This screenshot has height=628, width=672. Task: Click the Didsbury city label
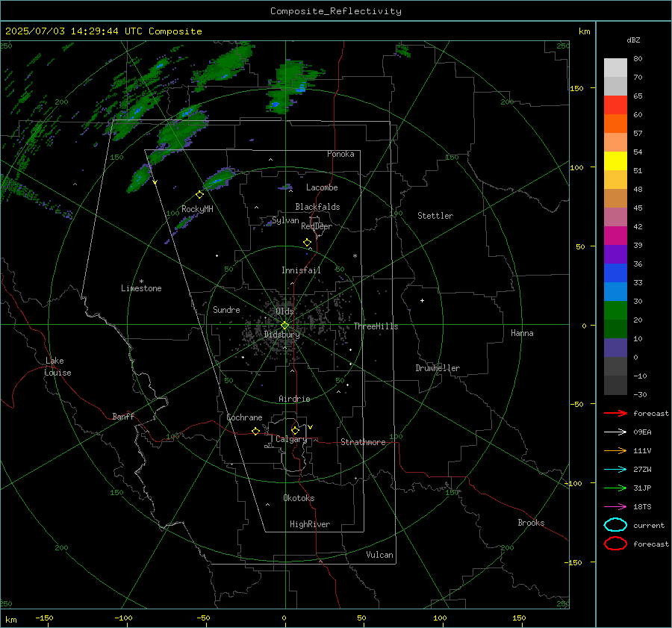281,335
